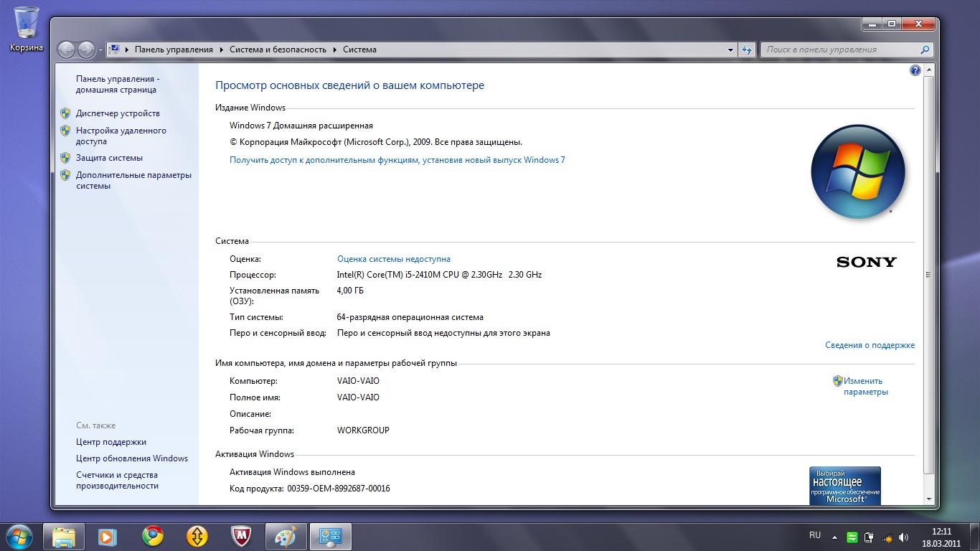Click the network signal tray icon
The width and height of the screenshot is (980, 551).
pos(887,537)
